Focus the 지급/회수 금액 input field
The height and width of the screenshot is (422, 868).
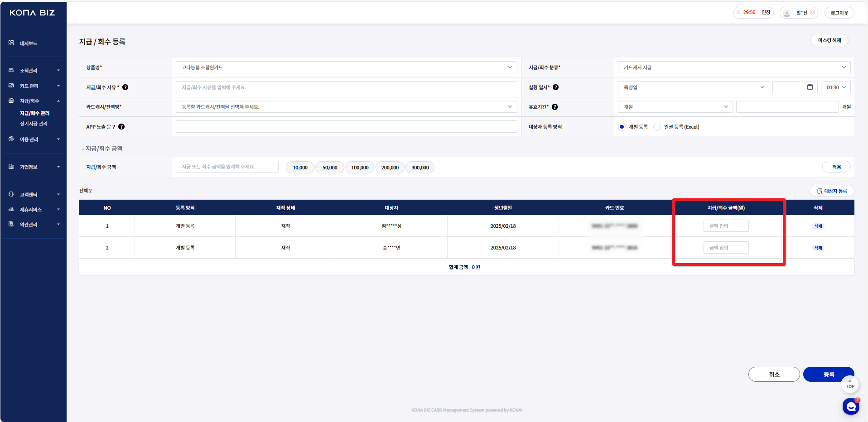point(227,167)
